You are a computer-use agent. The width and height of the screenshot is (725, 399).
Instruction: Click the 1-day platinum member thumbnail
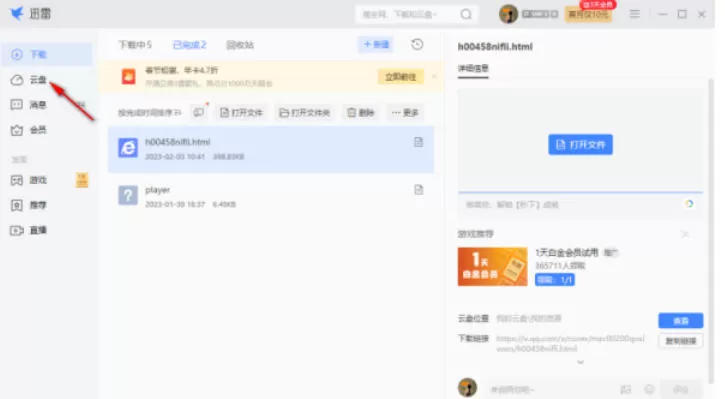pos(492,266)
